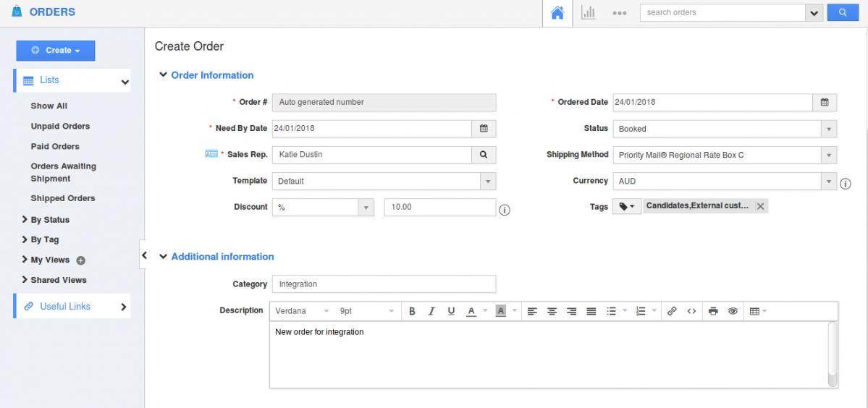Click the Category field showing Integration

point(384,284)
